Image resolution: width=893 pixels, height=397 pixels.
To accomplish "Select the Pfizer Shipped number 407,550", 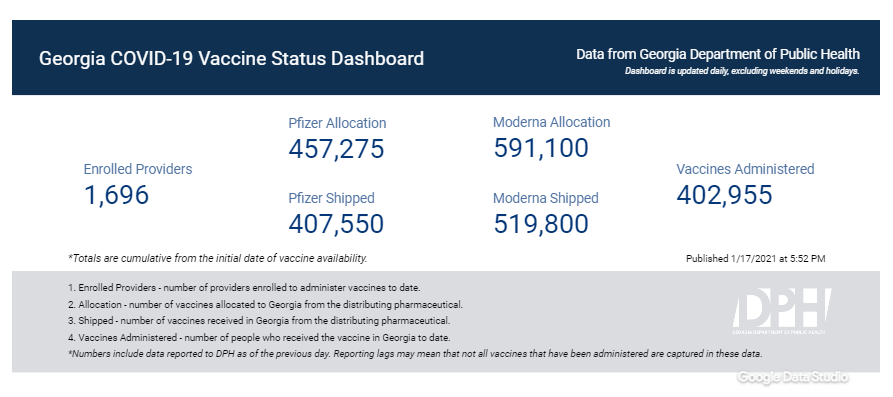I will (336, 224).
